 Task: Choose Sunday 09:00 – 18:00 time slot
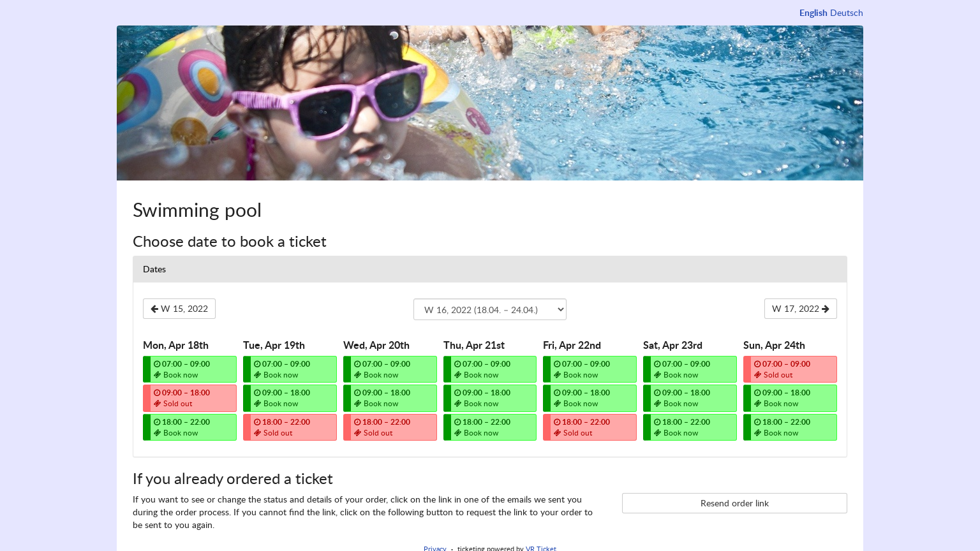791,398
